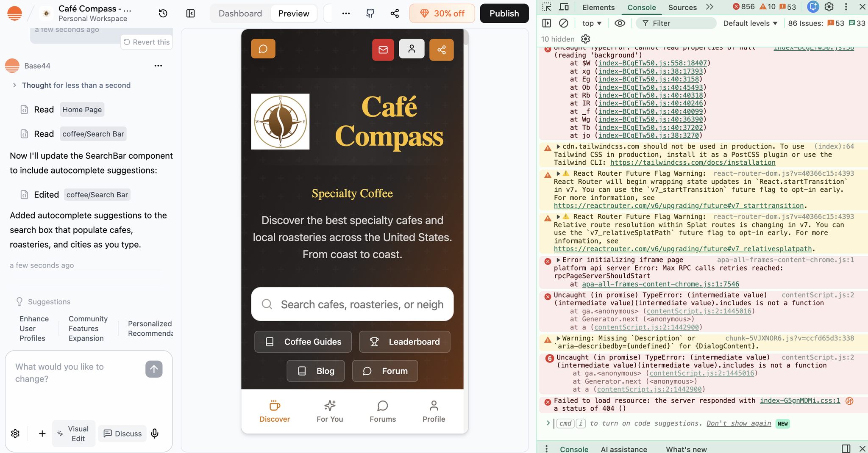The height and width of the screenshot is (453, 868).
Task: Open the three-dot more options menu in top toolbar
Action: [346, 14]
